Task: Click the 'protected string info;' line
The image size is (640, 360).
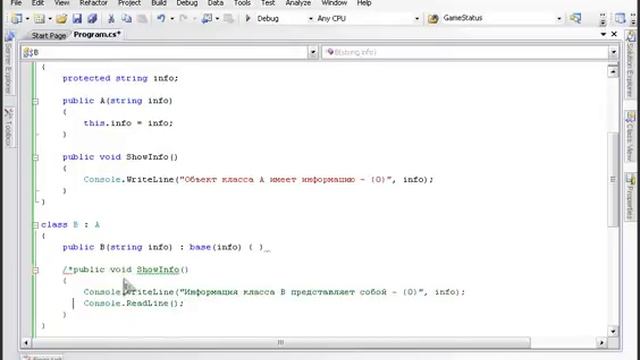Action: [120, 78]
